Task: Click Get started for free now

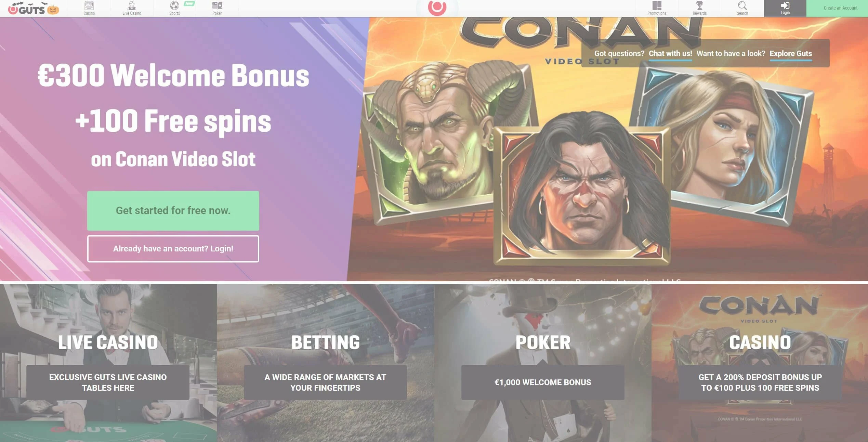Action: (x=173, y=211)
